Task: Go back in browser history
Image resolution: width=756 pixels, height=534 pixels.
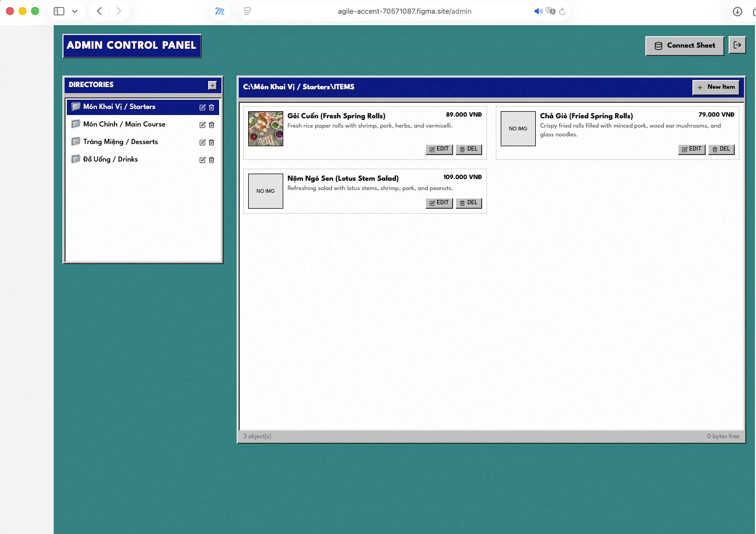Action: click(x=99, y=11)
